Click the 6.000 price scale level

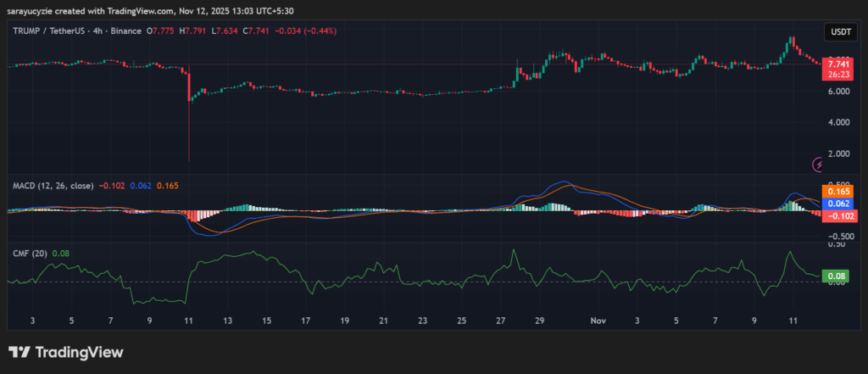(837, 91)
